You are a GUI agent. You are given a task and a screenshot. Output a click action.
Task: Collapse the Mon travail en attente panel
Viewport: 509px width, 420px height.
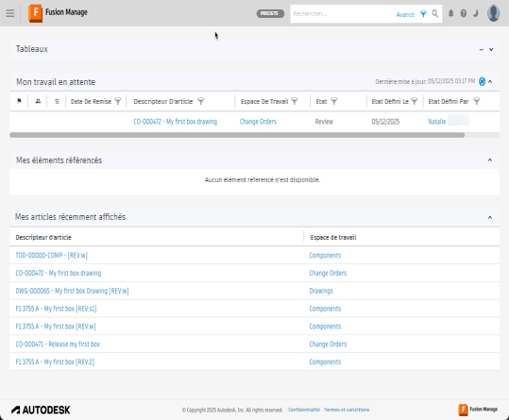(490, 81)
